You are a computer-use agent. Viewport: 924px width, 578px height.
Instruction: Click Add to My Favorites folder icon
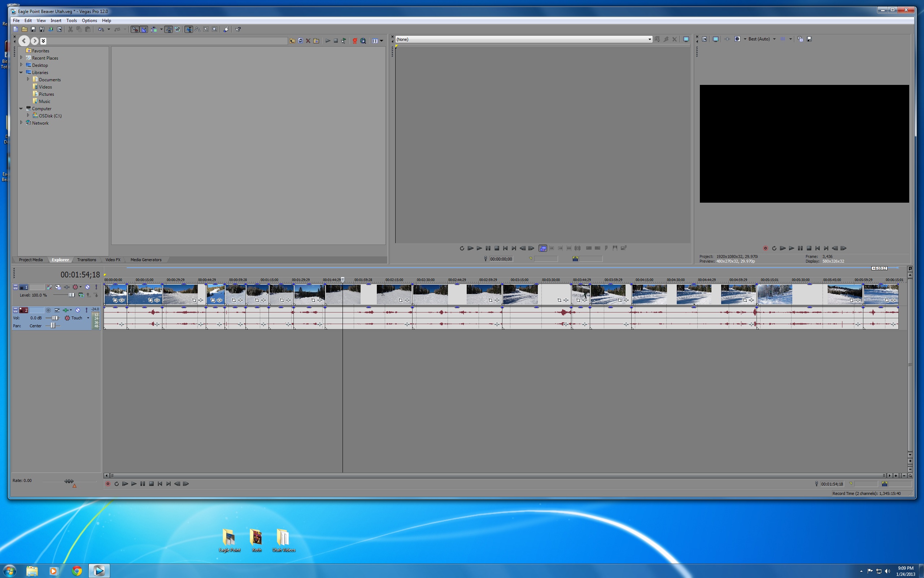316,40
